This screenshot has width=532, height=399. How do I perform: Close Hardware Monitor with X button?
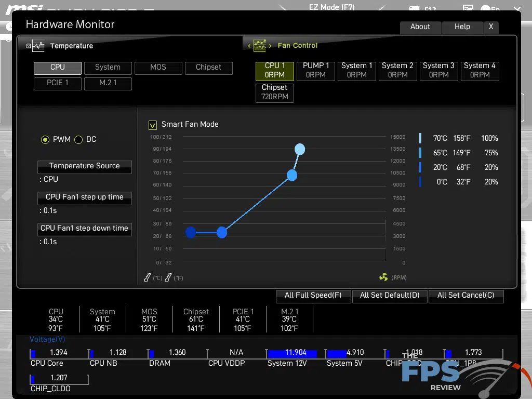(491, 27)
